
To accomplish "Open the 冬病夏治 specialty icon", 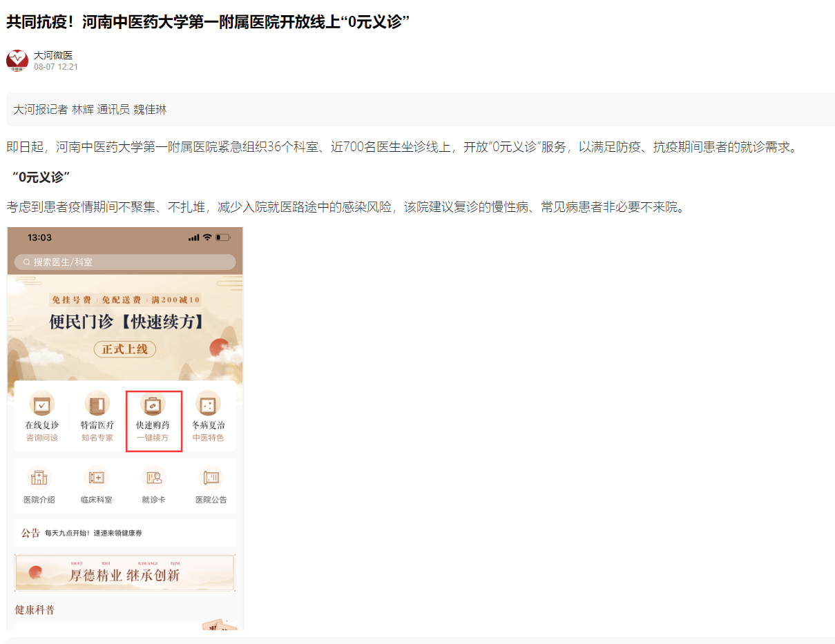I will pos(208,404).
